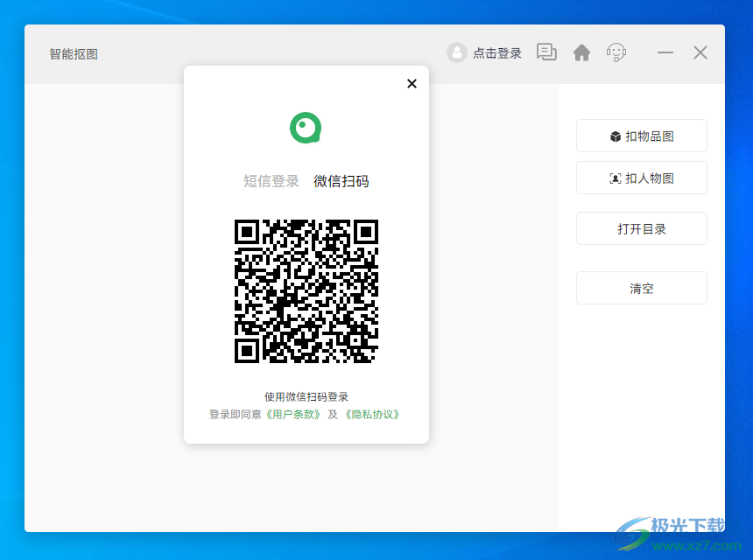Close the login dialog with X
Viewport: 753px width, 560px height.
412,83
